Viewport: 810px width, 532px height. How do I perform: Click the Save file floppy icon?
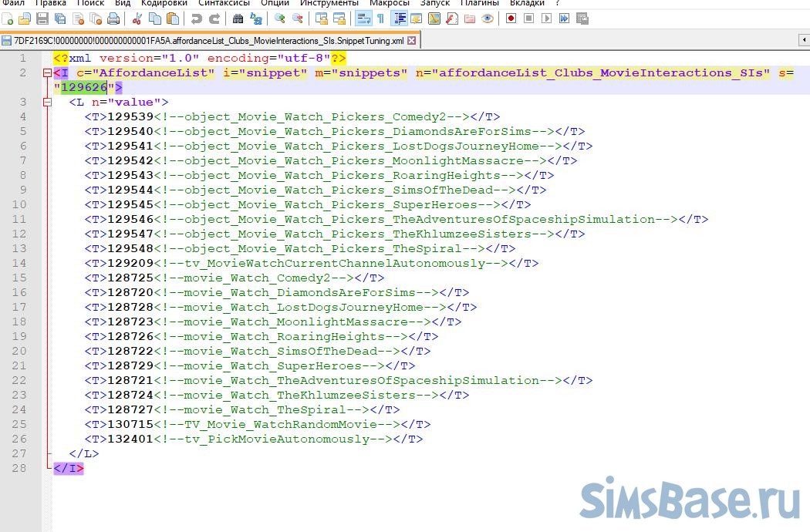pos(42,18)
